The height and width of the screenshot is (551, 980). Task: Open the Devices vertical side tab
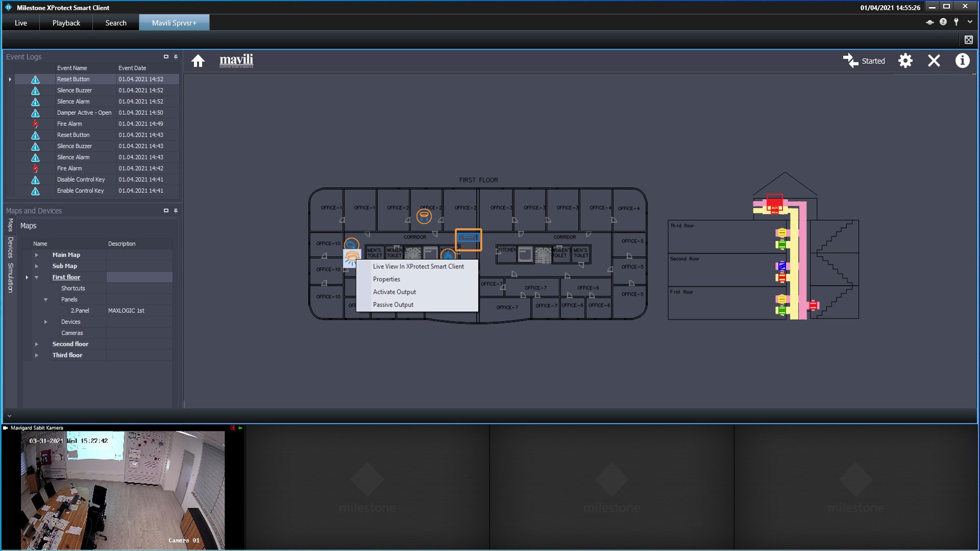pyautogui.click(x=10, y=247)
